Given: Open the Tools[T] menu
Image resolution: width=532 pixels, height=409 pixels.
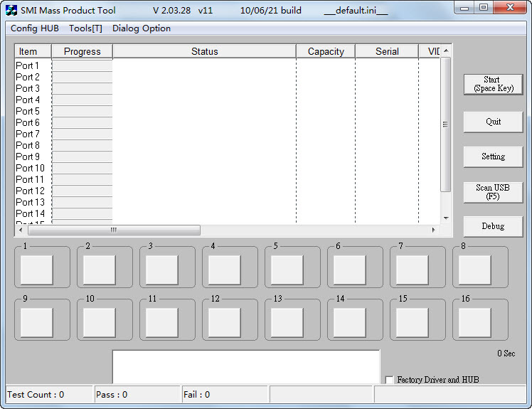Looking at the screenshot, I should point(85,28).
